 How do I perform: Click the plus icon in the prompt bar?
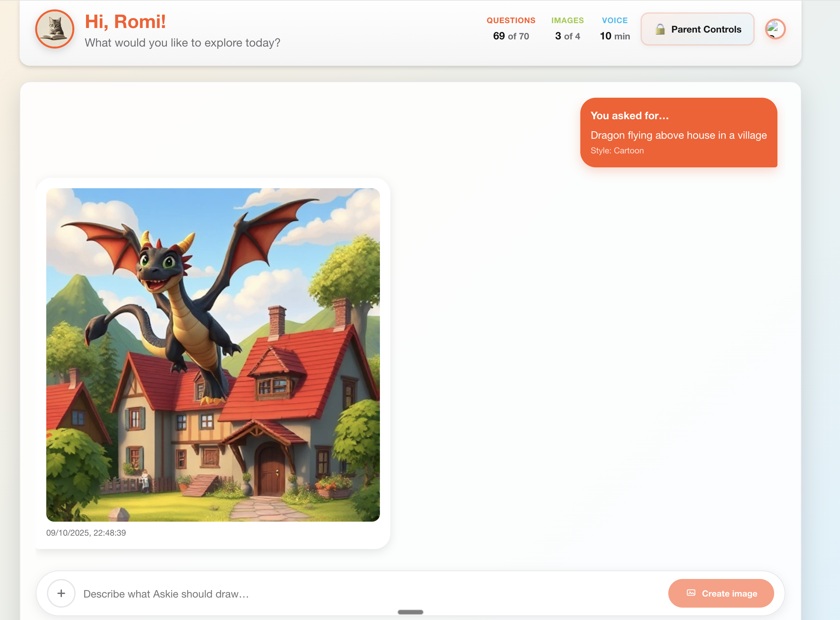click(61, 593)
